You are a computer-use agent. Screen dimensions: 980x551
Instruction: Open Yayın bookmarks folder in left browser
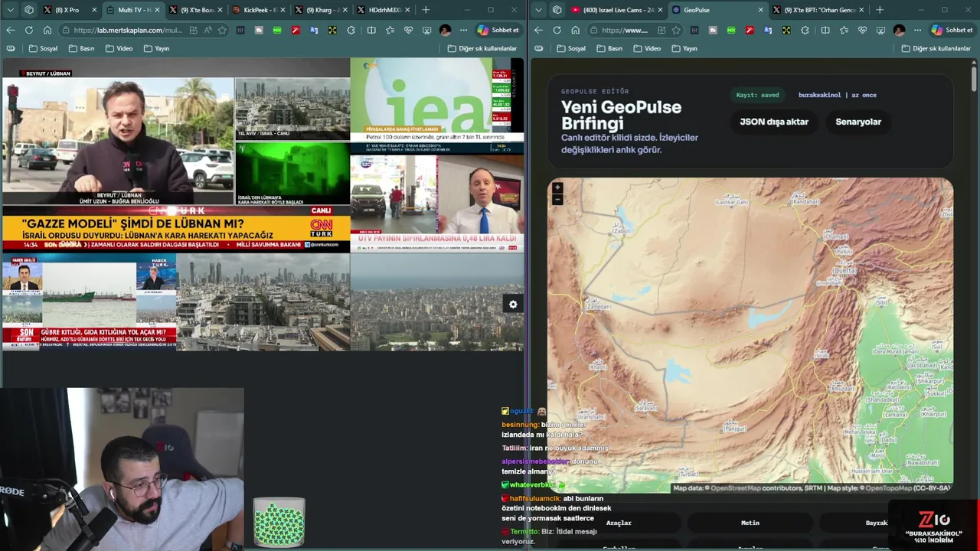pos(156,48)
